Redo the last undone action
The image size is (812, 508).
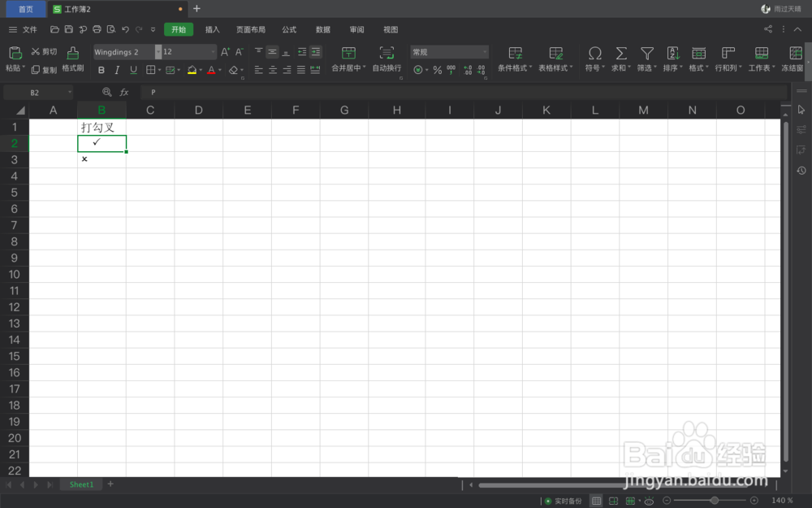139,29
